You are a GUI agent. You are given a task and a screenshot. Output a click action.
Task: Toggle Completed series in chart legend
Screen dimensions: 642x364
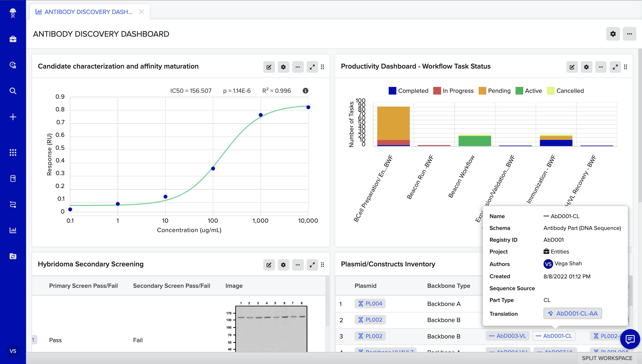coord(413,91)
